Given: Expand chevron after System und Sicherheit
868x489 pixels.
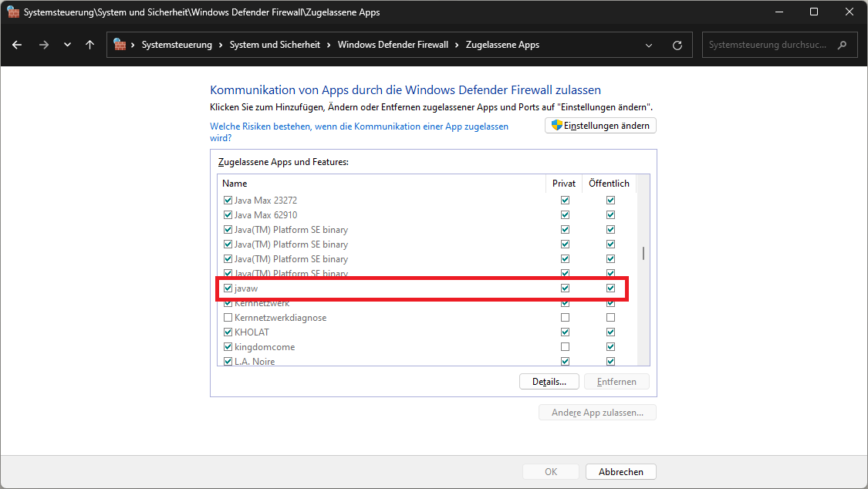Looking at the screenshot, I should (329, 45).
